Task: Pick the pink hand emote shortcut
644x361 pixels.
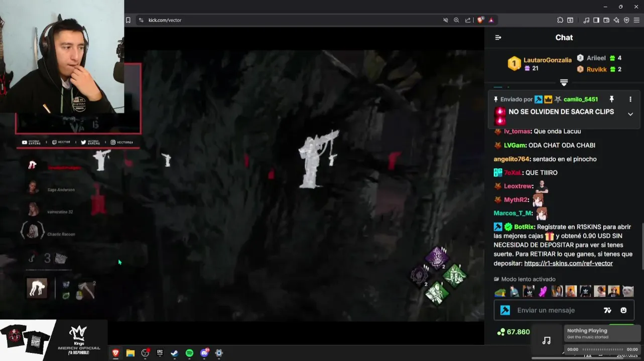Action: click(543, 291)
